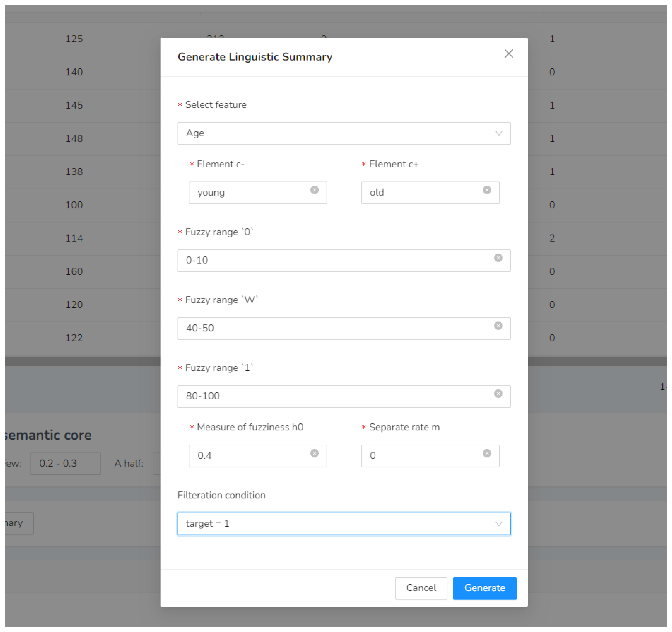Clear the Fuzzy range 0 value
This screenshot has height=632, width=672.
click(x=498, y=258)
